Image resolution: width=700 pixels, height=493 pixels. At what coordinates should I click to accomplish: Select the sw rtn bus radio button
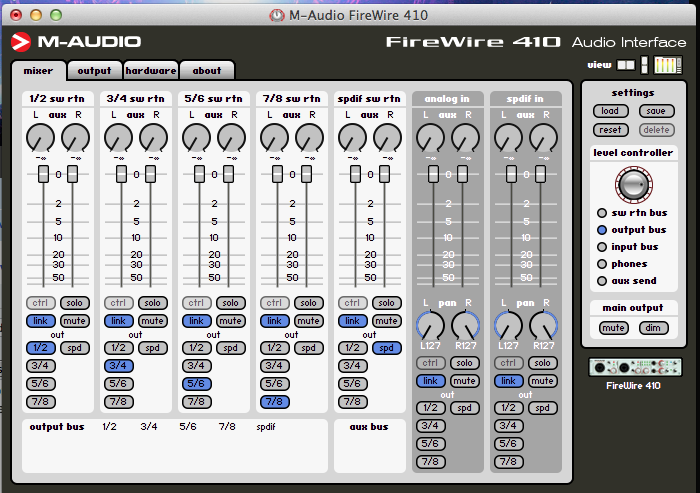point(602,213)
